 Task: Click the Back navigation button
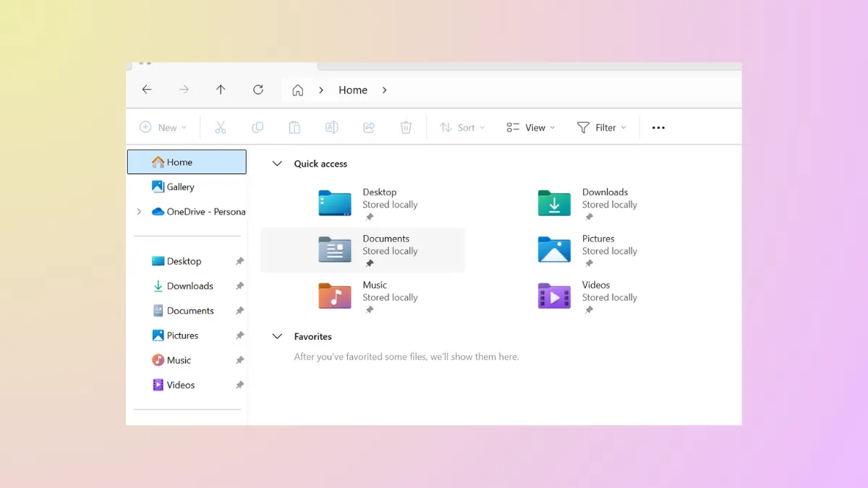pyautogui.click(x=147, y=90)
